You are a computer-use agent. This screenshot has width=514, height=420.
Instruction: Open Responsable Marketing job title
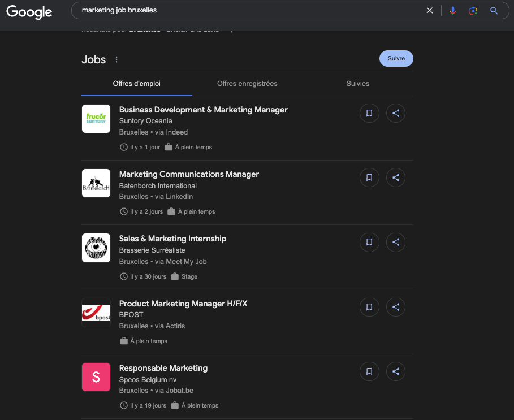(163, 368)
